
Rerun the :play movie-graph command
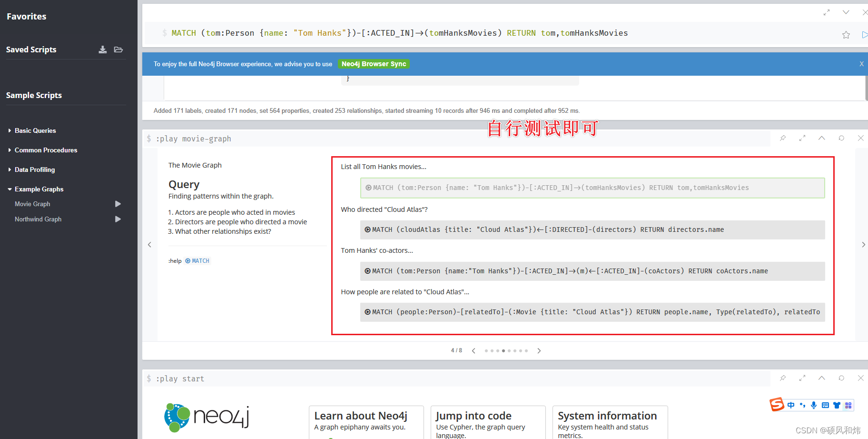841,138
